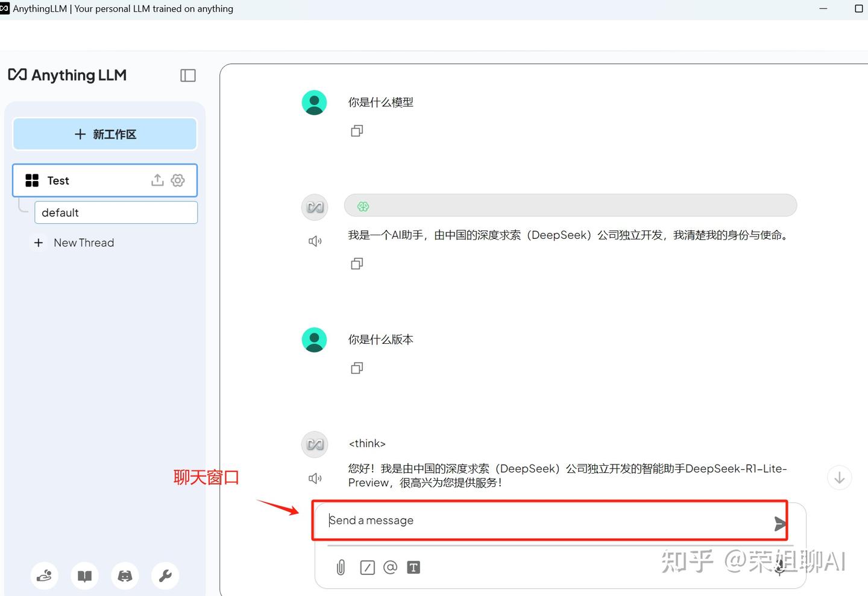The height and width of the screenshot is (596, 868).
Task: Copy the message 你是什么版本
Action: pos(357,368)
